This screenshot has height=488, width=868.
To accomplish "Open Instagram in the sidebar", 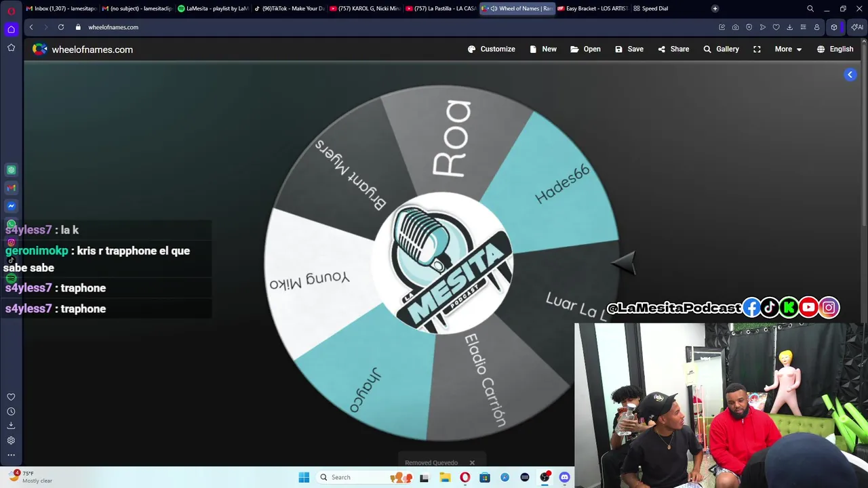I will pyautogui.click(x=11, y=242).
